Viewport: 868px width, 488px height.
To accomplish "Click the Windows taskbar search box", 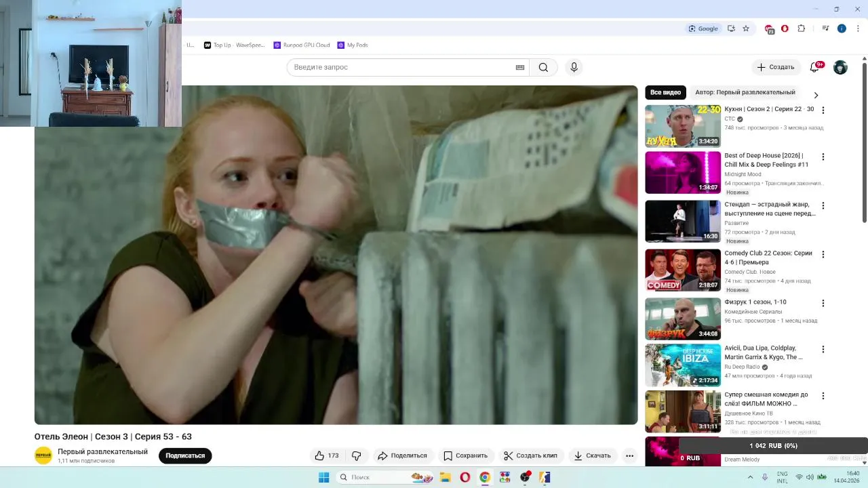I will coord(384,477).
